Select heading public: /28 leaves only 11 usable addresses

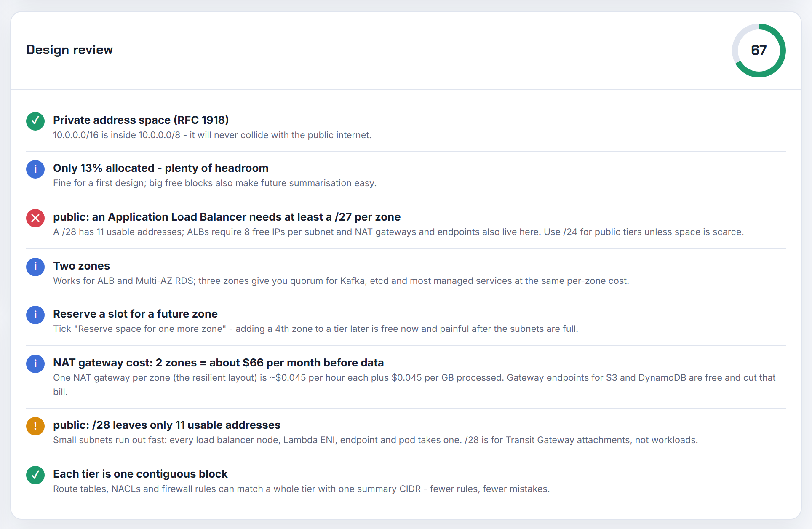pyautogui.click(x=167, y=425)
